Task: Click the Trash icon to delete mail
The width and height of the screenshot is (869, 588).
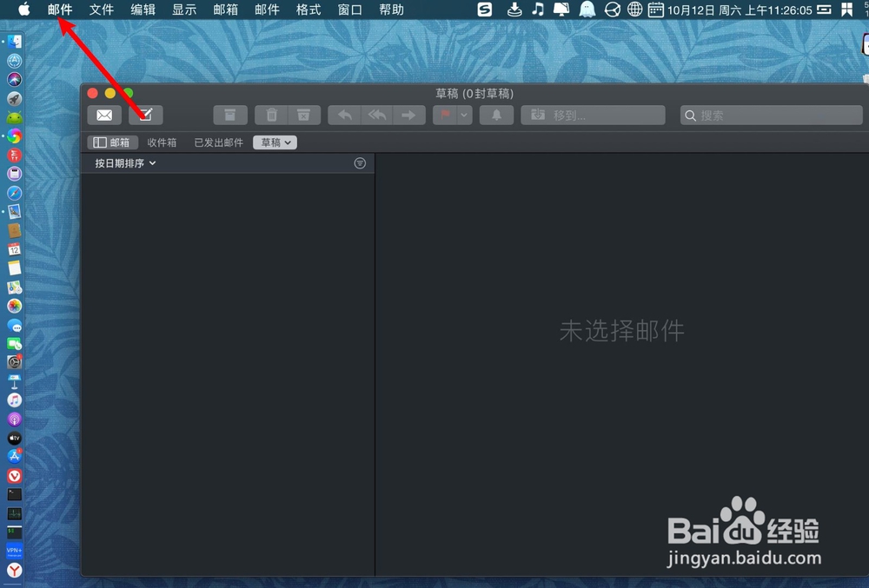Action: [271, 114]
